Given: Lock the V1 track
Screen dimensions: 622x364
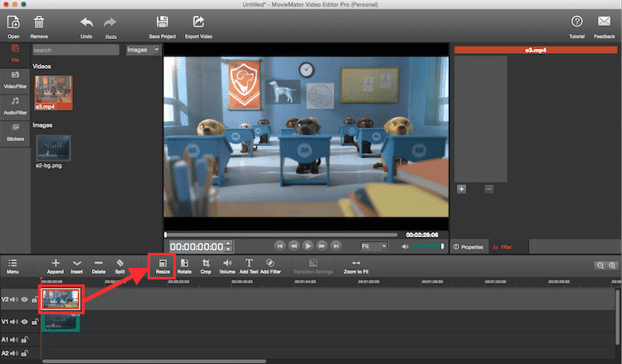Looking at the screenshot, I should point(35,322).
